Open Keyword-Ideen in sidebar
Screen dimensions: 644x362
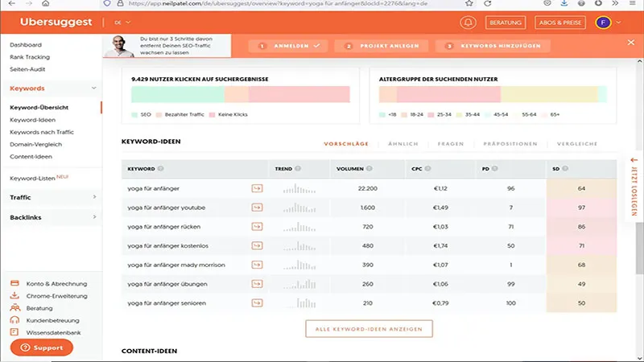pyautogui.click(x=32, y=120)
